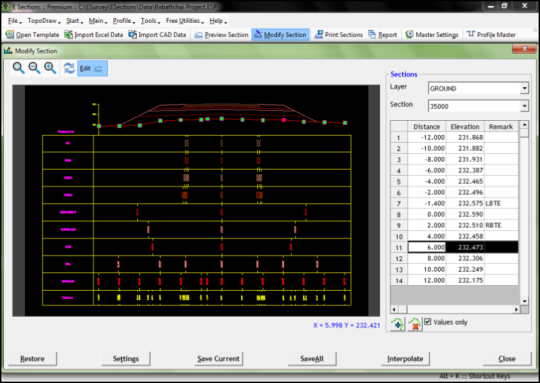Click the Interpolate button
Viewport: 540px width, 383px height.
405,359
